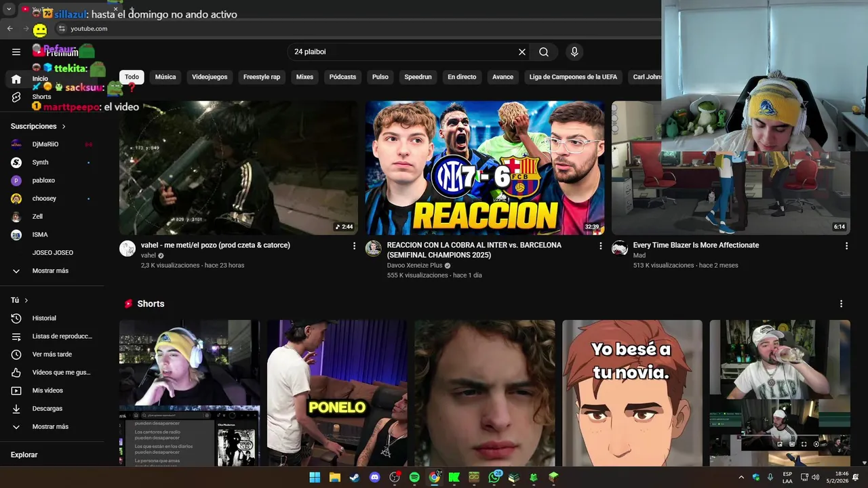868x488 pixels.
Task: Play Every Time Blazer thumbnail
Action: point(731,168)
